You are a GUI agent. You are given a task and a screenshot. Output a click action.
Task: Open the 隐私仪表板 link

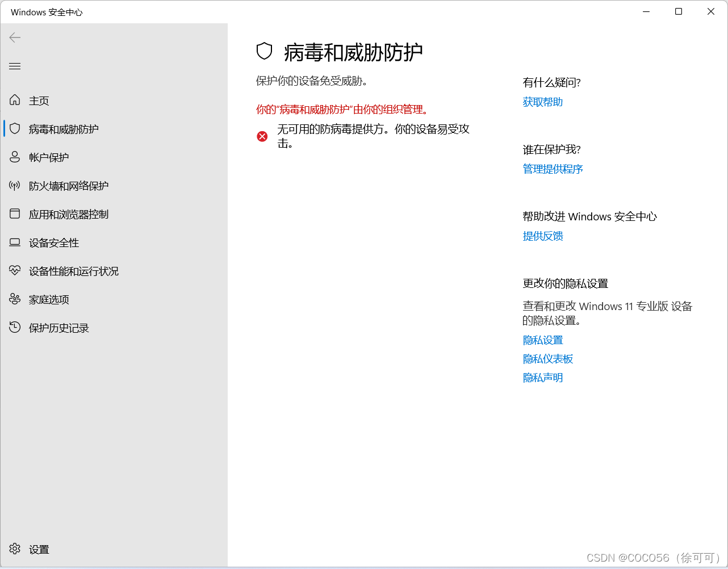(x=548, y=359)
